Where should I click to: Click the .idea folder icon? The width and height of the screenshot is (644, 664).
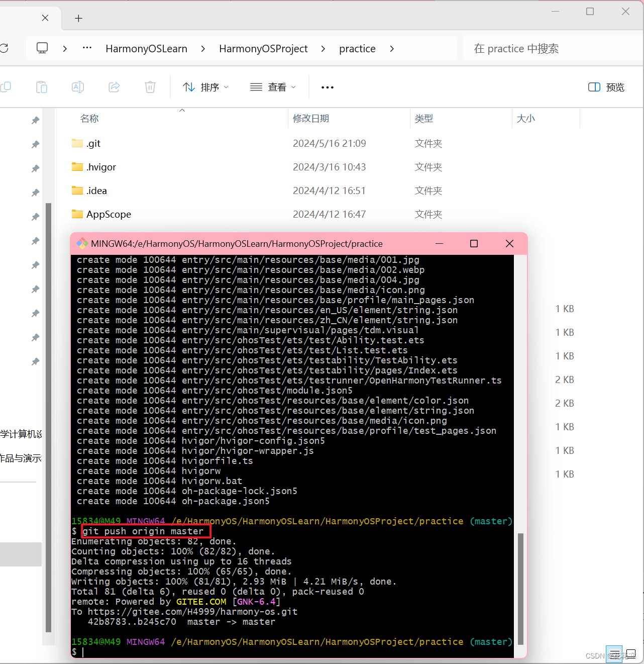click(x=77, y=191)
